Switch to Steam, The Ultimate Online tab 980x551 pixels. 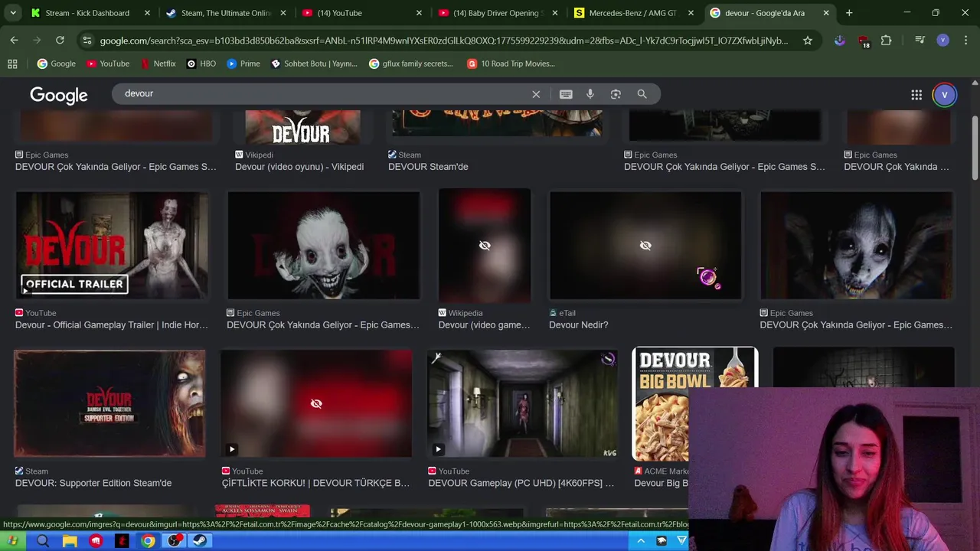[x=224, y=13]
